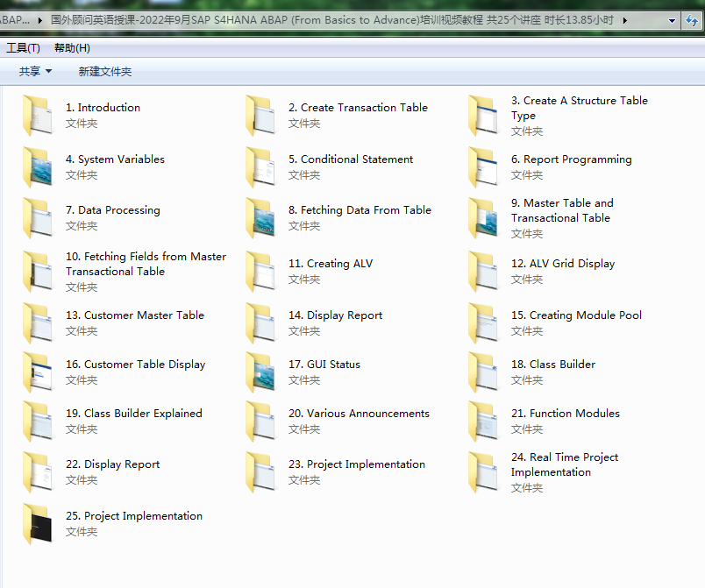Select folder icon of 24. Real Time Project Implementation

483,472
